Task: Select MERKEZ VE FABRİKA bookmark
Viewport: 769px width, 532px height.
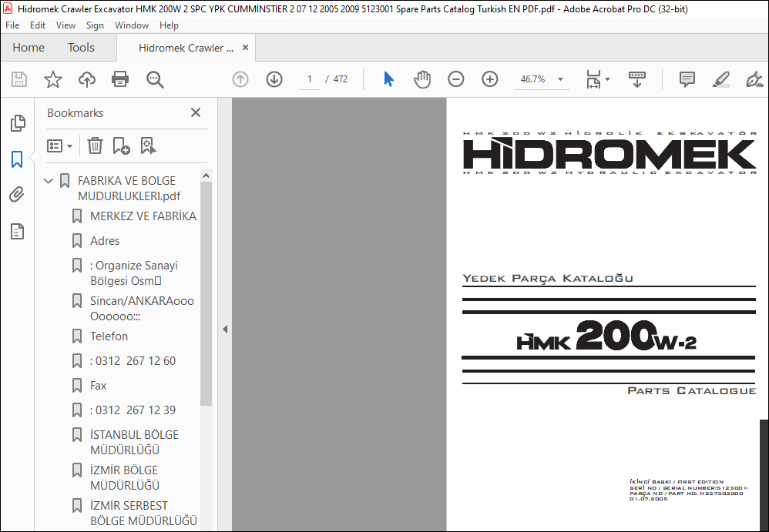Action: pyautogui.click(x=143, y=216)
